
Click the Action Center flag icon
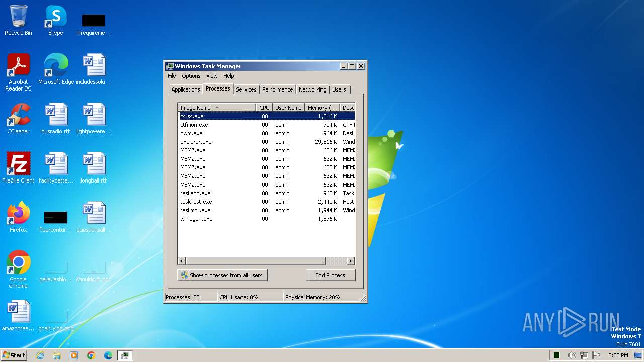coord(597,355)
